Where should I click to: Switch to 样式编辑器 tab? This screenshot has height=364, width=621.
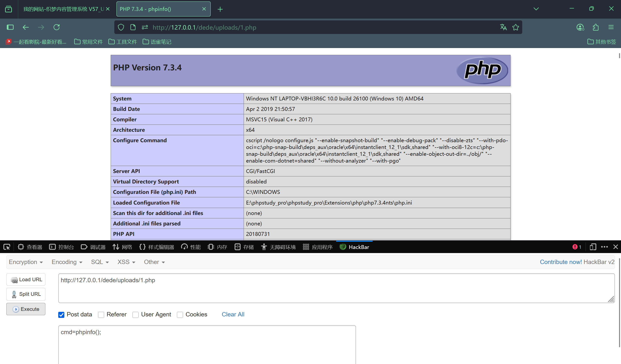point(157,247)
